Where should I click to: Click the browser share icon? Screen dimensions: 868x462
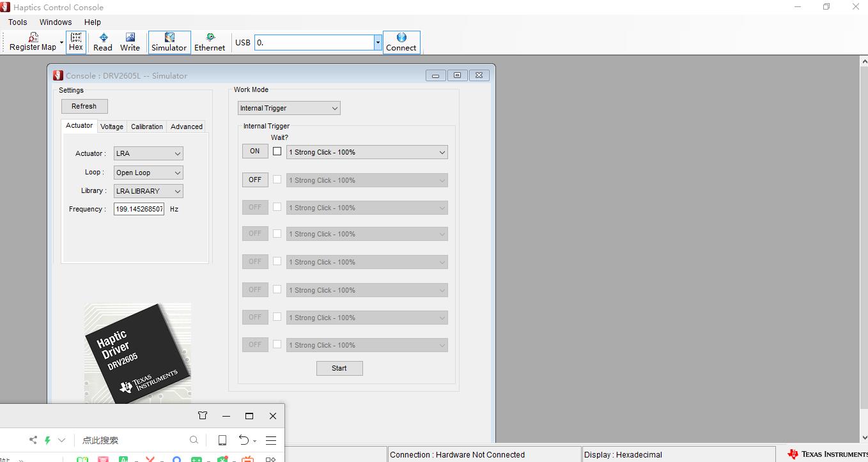pos(33,440)
